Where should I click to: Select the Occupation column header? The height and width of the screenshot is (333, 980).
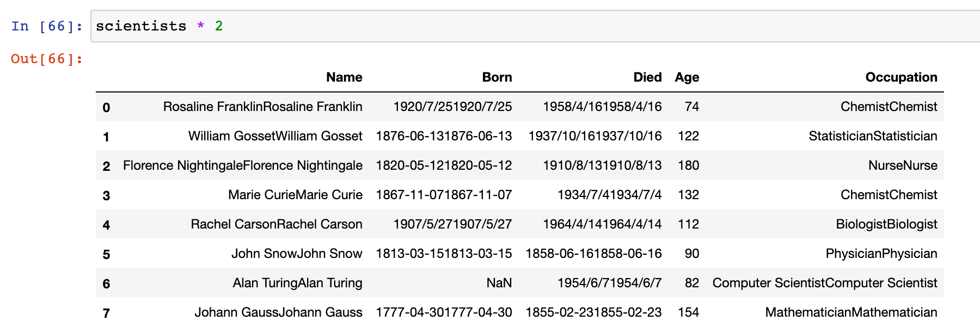click(901, 77)
